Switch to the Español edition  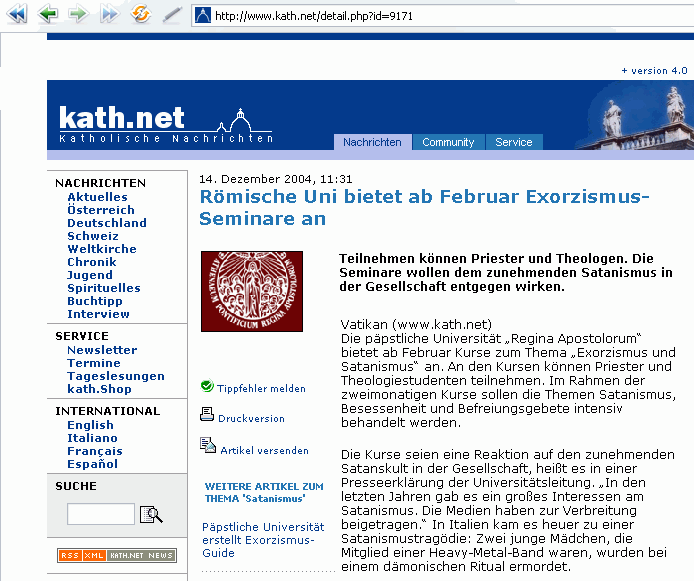pyautogui.click(x=93, y=464)
